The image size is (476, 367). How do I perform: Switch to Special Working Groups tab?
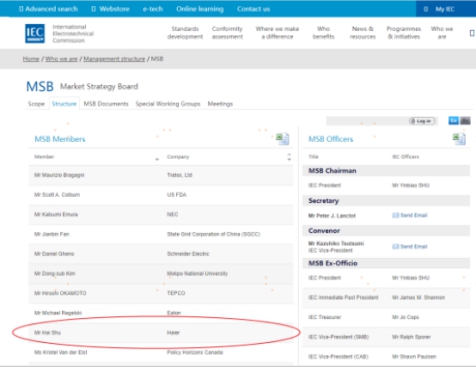[168, 104]
